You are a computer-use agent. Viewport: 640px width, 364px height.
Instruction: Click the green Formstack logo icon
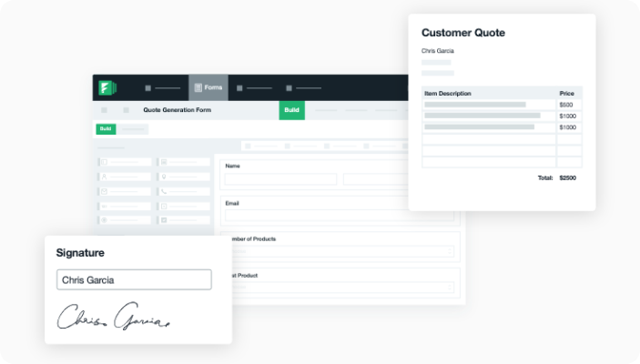(107, 88)
